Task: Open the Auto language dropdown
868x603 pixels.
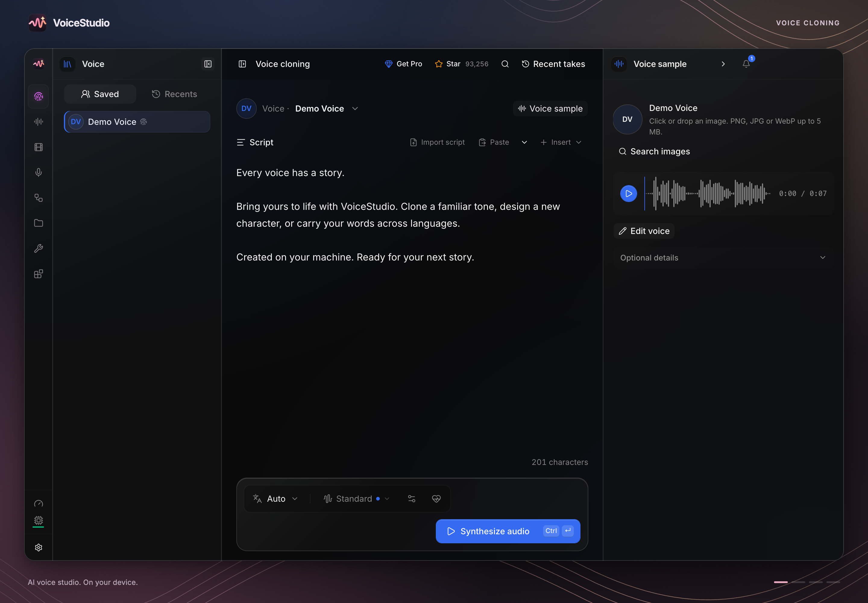Action: 275,499
